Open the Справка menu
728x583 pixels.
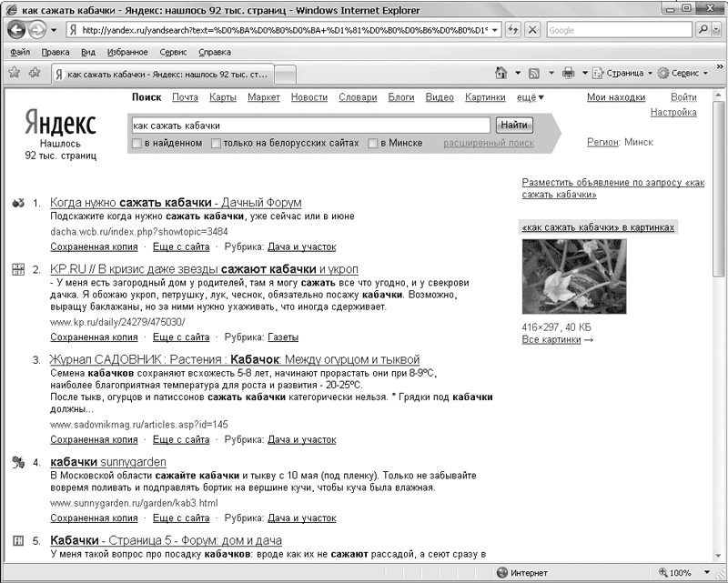(x=214, y=52)
